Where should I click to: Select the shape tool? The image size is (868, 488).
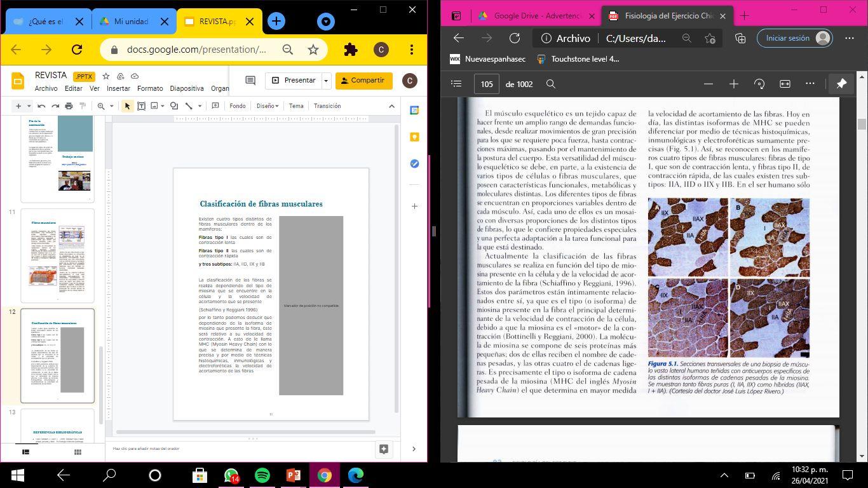174,106
